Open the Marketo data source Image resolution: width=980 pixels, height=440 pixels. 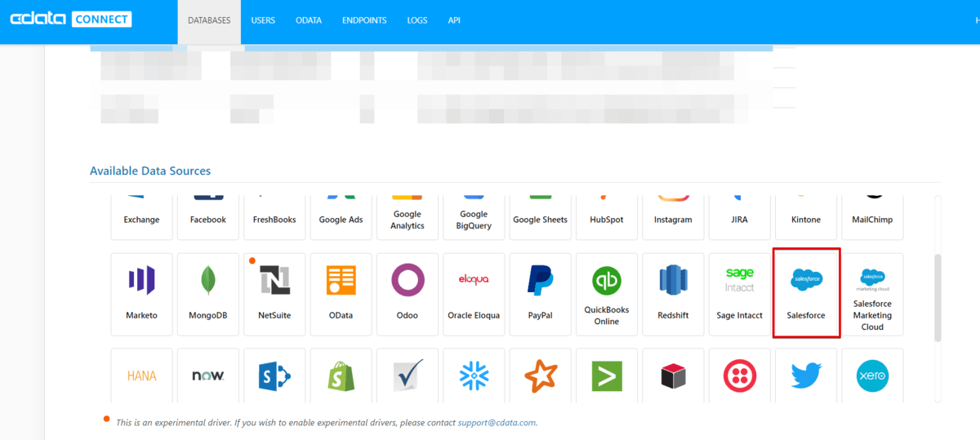point(141,294)
